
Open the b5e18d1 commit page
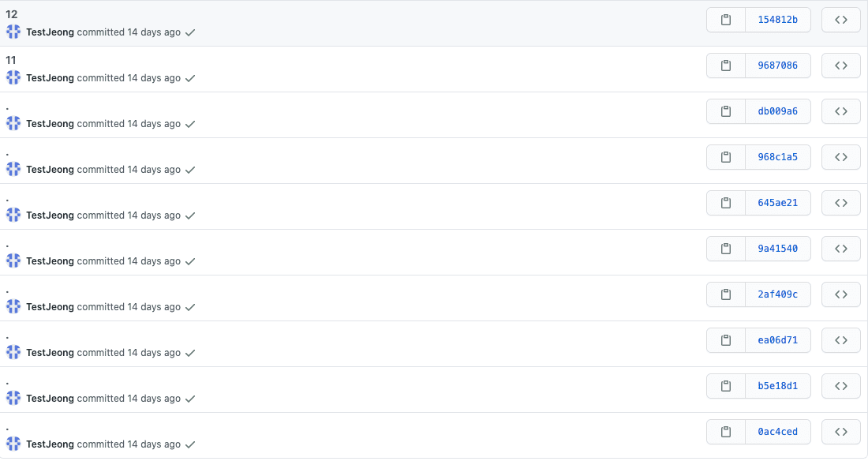(x=778, y=386)
